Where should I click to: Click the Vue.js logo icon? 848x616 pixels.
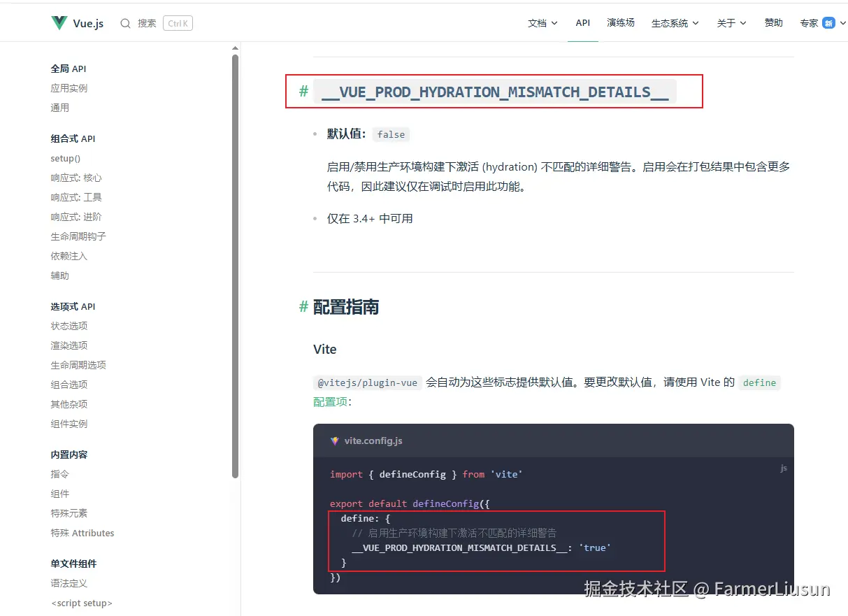[x=59, y=23]
